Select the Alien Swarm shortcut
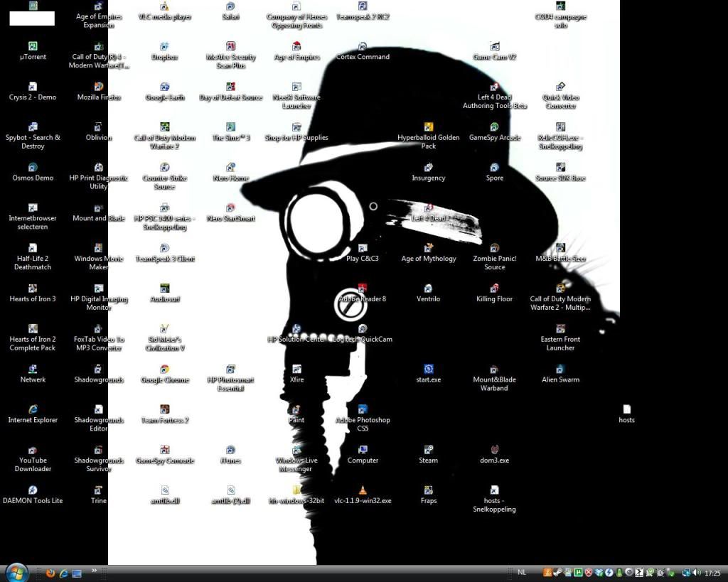Viewport: 728px width, 582px height. (560, 374)
